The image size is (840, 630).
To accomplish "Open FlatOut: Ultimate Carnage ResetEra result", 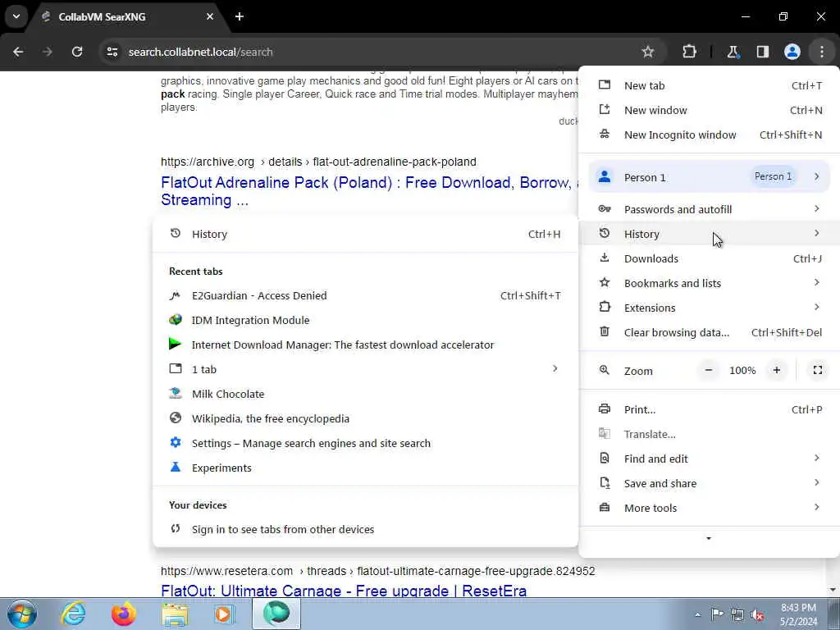I will pyautogui.click(x=344, y=591).
